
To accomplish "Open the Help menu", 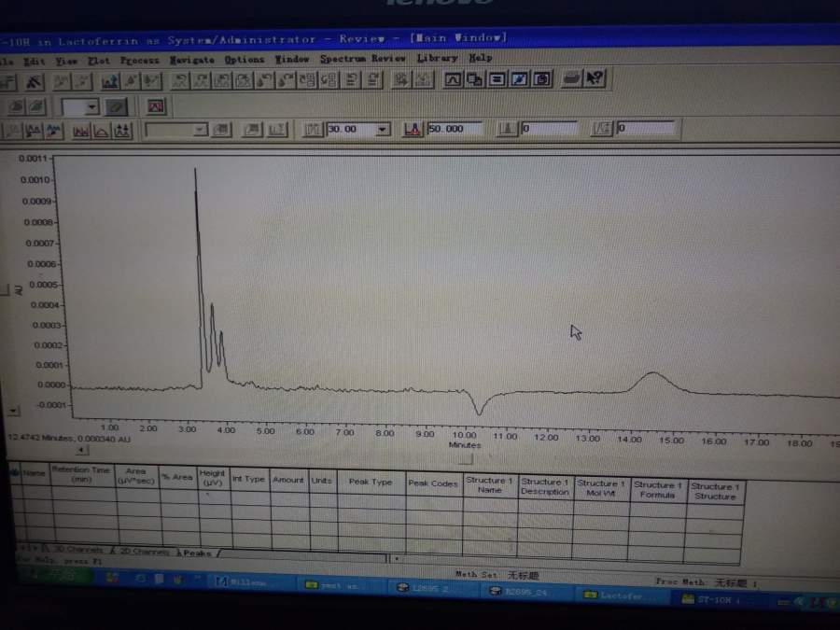I will tap(480, 57).
